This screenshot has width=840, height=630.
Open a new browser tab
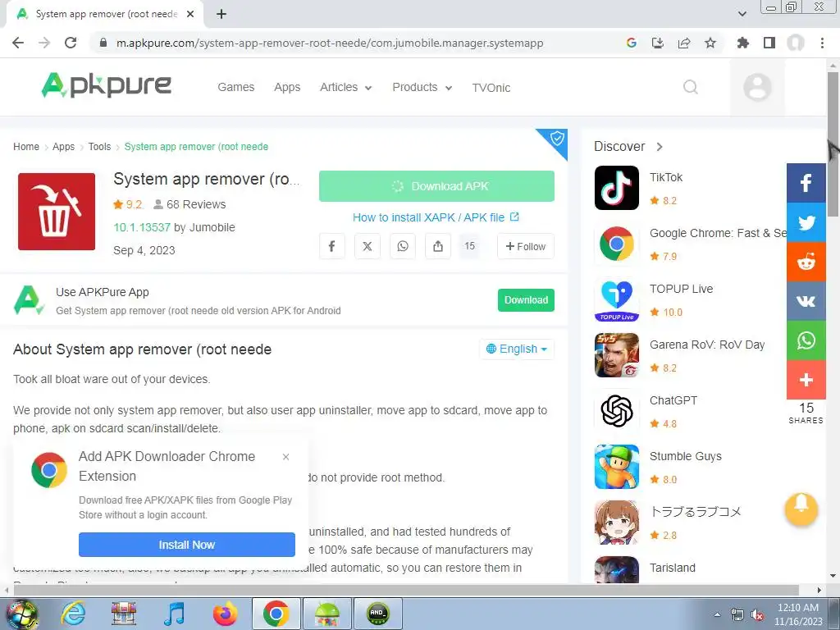coord(221,14)
